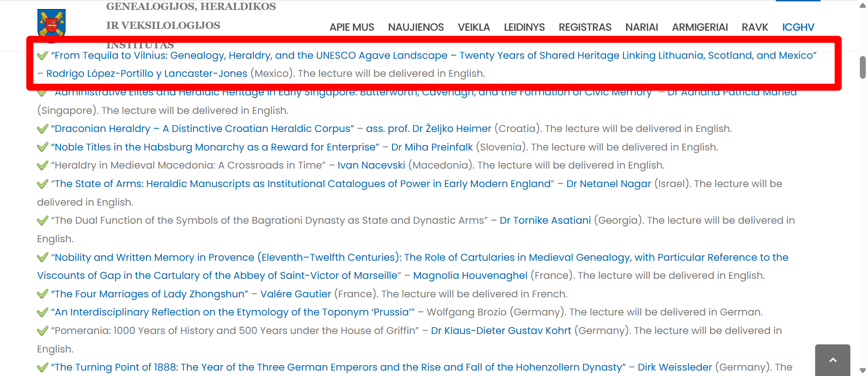Open the Dr Klaus-Dieter Gustav Kohrt link
Screen dimensions: 868x376
pos(501,330)
